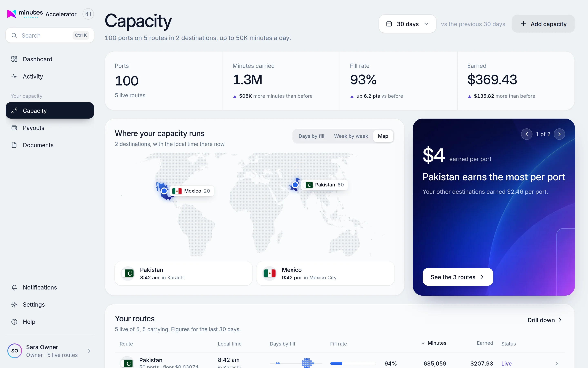The height and width of the screenshot is (368, 588).
Task: Click the Settings gear icon
Action: [x=14, y=304]
